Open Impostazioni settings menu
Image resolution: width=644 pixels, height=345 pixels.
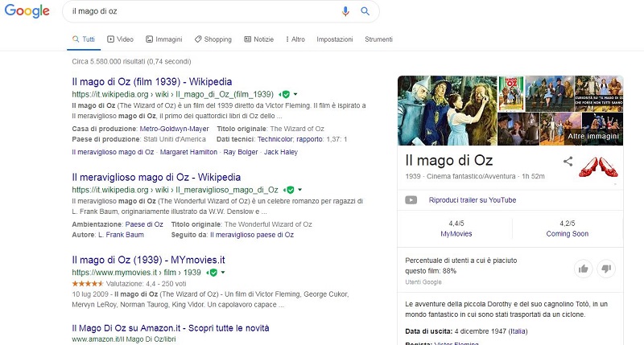[x=335, y=39]
